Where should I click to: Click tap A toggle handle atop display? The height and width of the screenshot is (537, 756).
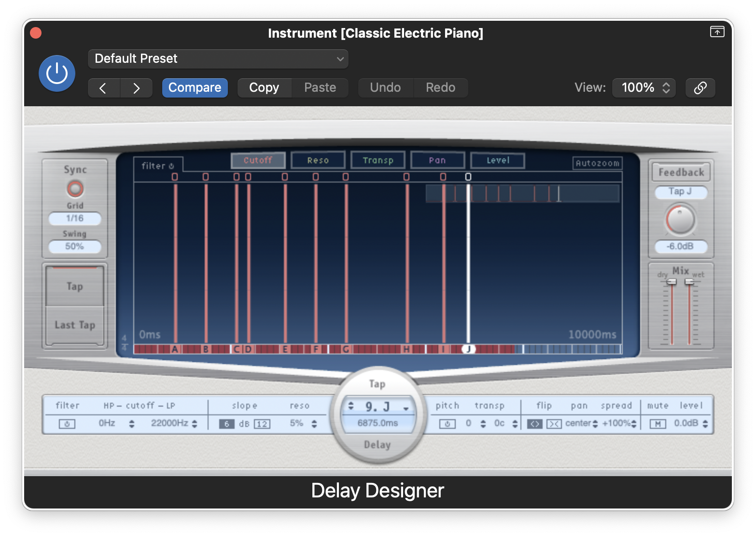(175, 177)
